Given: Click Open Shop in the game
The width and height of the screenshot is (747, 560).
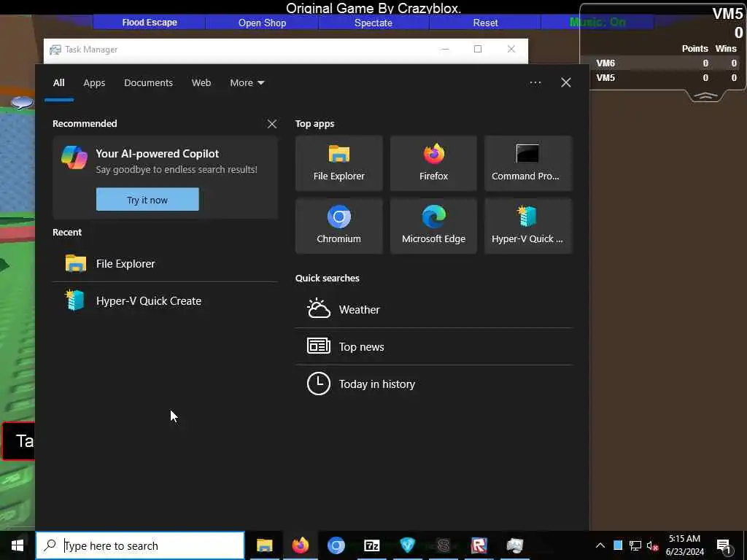Looking at the screenshot, I should coord(262,23).
